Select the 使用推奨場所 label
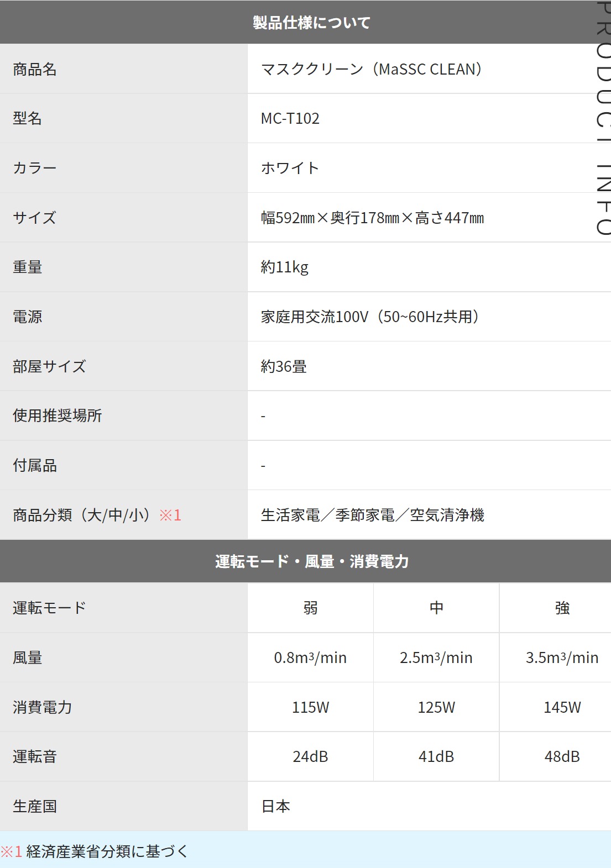 tap(58, 415)
